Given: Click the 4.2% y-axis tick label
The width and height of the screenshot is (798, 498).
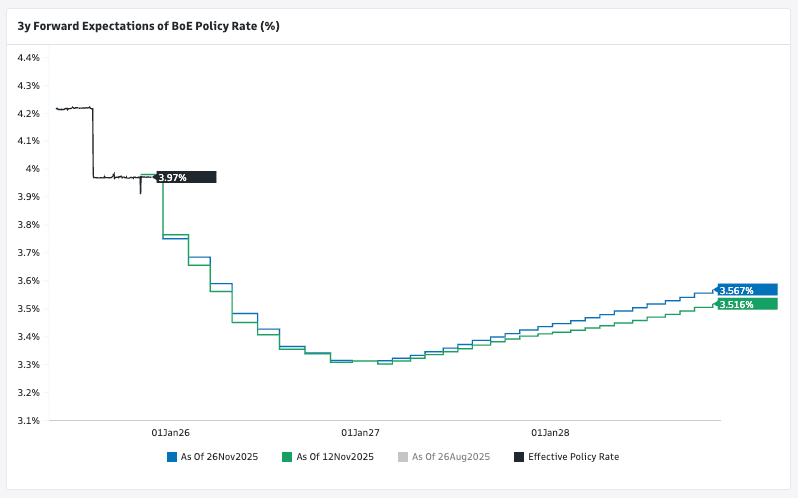Looking at the screenshot, I should [27, 114].
